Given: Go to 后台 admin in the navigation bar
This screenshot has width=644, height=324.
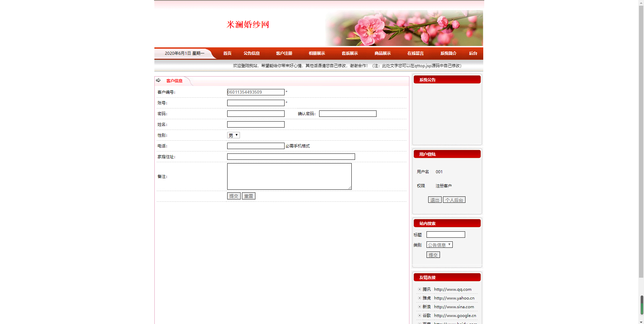Looking at the screenshot, I should [x=473, y=53].
